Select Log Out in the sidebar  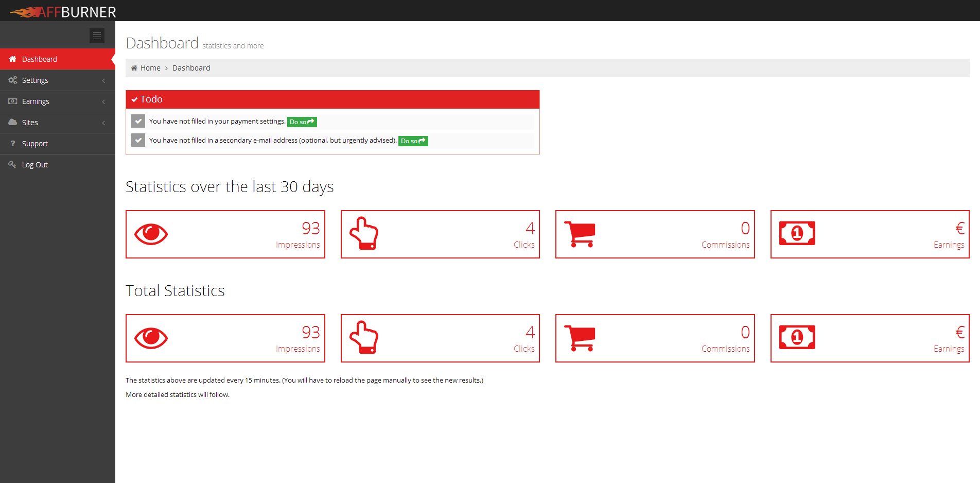pyautogui.click(x=58, y=165)
